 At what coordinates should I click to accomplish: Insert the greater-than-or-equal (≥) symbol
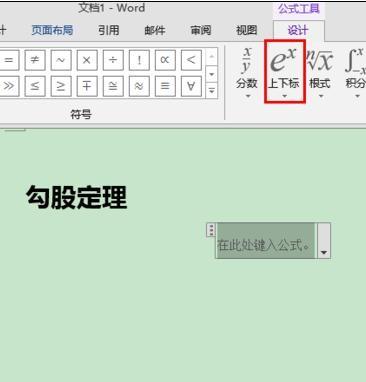61,86
